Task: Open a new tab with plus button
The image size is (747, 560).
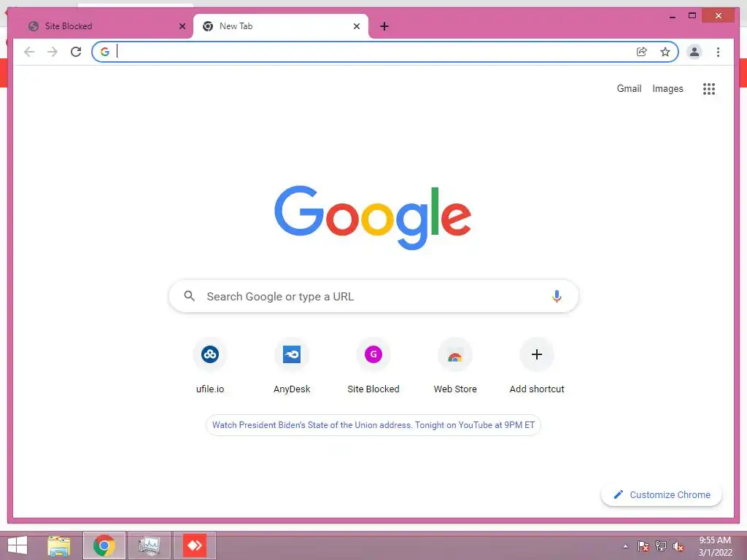Action: click(384, 26)
